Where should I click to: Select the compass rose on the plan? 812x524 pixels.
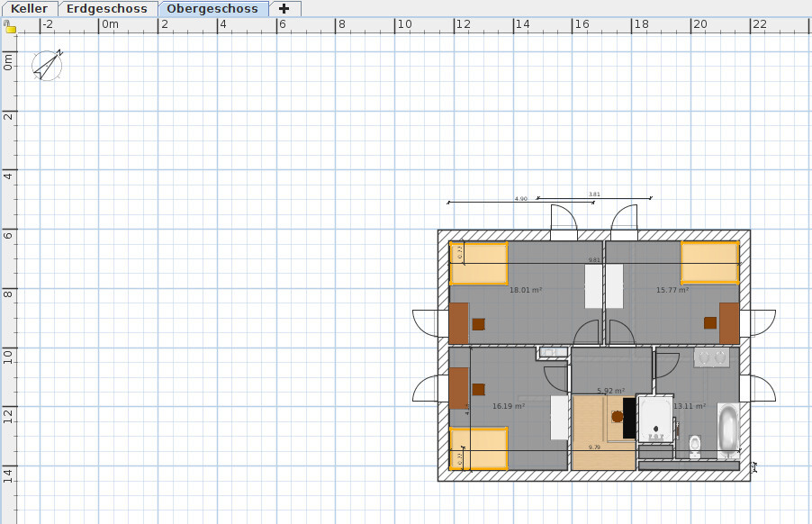click(x=47, y=65)
